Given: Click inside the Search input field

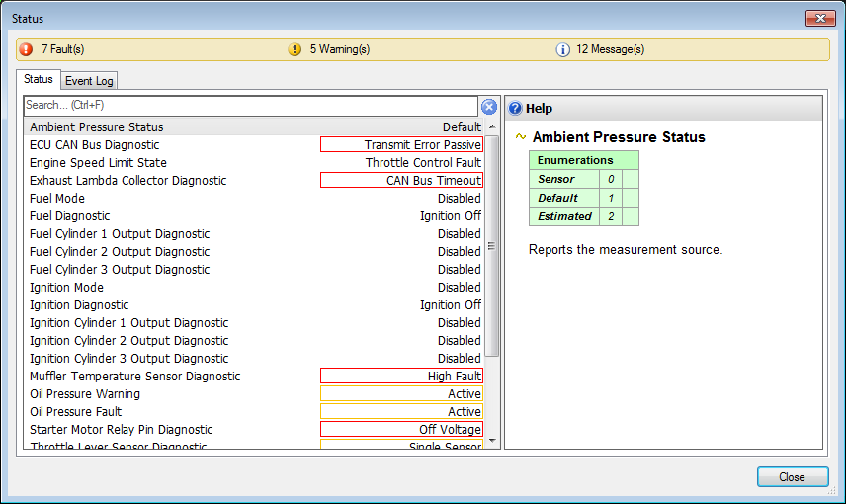Looking at the screenshot, I should pos(247,105).
